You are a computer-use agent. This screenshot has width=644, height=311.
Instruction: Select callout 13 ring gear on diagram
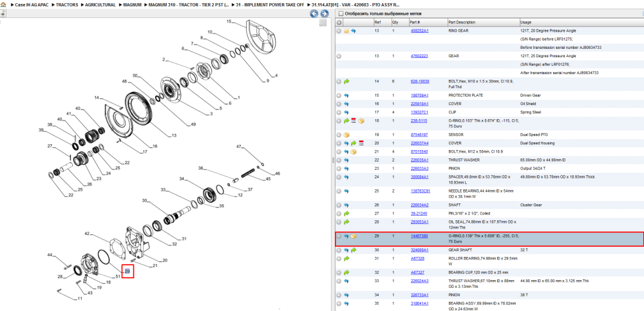pos(174,136)
